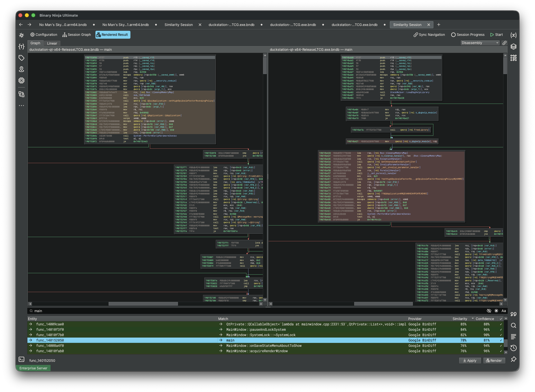Click the left graph vertical scrollbar thumb
Screen dimensions: 535x392
(265, 65)
